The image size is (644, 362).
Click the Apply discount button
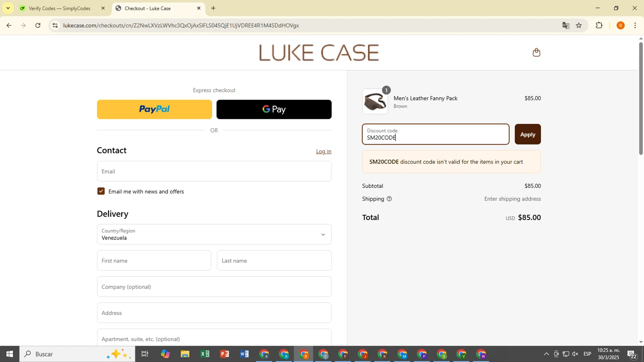click(x=528, y=134)
